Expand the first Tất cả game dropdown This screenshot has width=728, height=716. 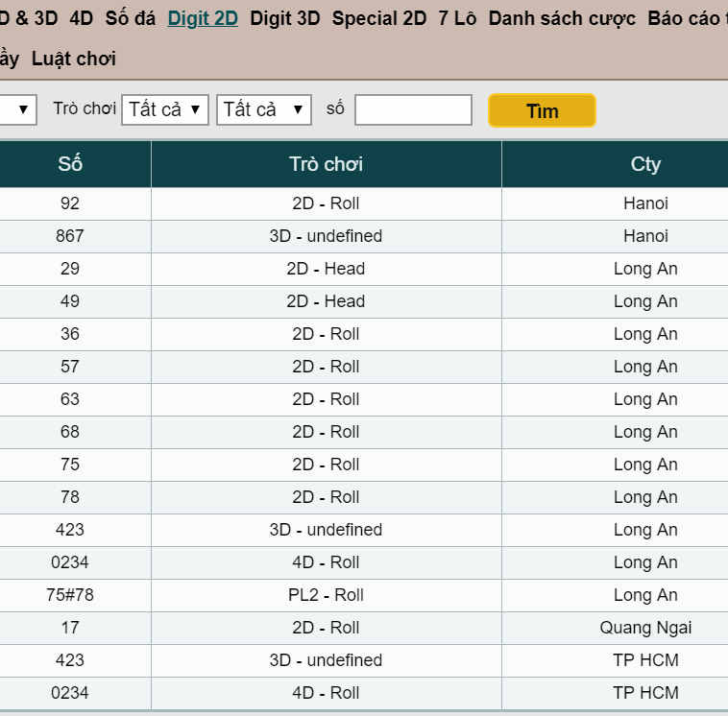click(x=165, y=110)
